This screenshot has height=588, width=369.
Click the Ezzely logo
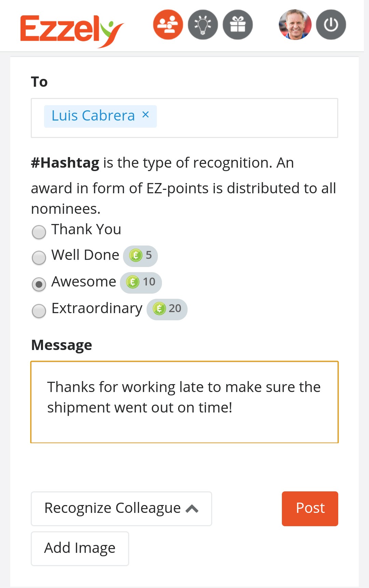(x=72, y=30)
